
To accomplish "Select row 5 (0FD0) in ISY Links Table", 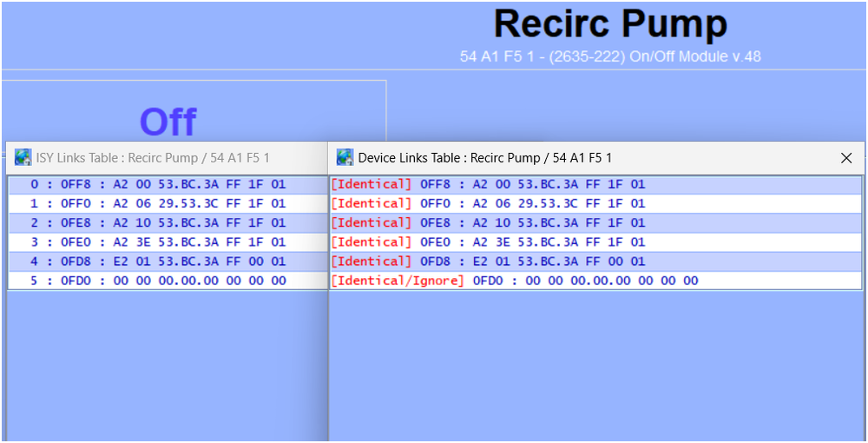I will (158, 281).
